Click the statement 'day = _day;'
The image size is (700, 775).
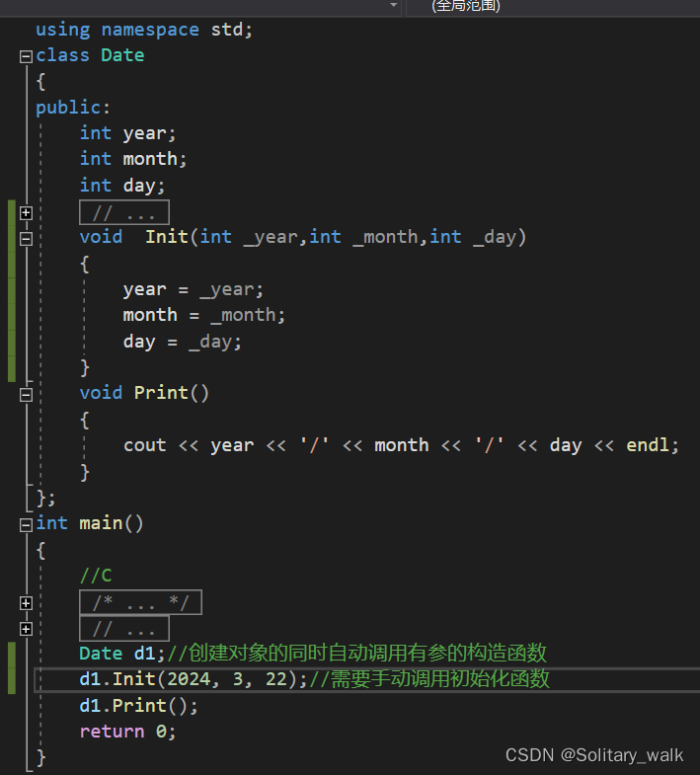183,342
